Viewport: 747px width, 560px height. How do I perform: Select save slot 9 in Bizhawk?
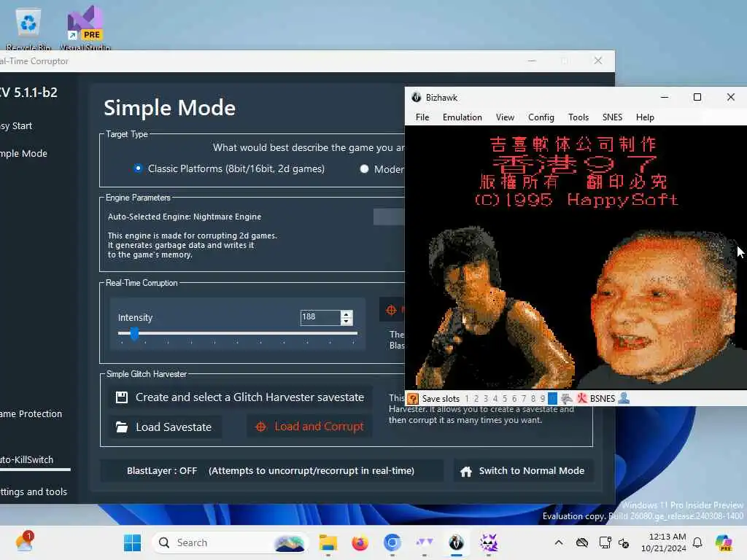(x=543, y=399)
